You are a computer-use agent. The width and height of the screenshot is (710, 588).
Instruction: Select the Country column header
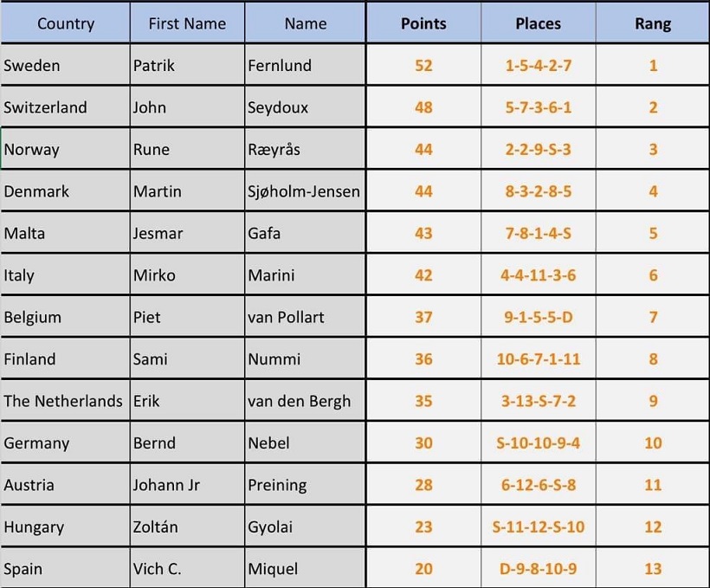click(65, 23)
